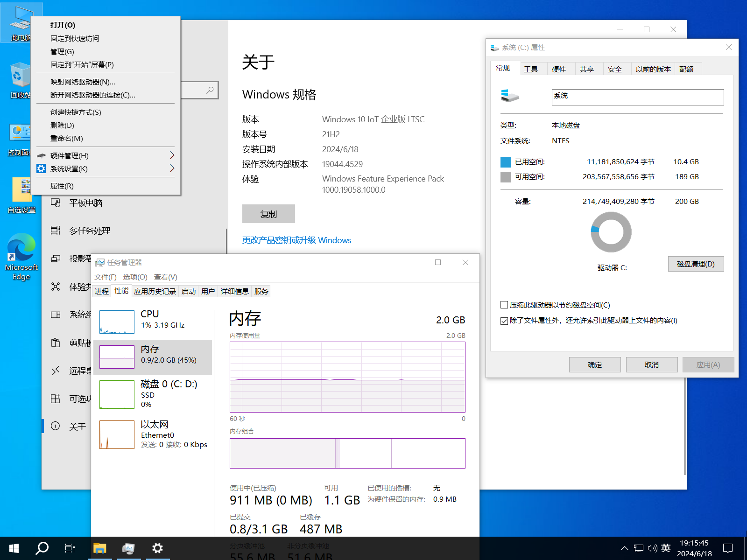Screen dimensions: 747x560
Task: Toggle 压缩此驱动器以节约磁盘空间 checkbox
Action: tap(504, 305)
